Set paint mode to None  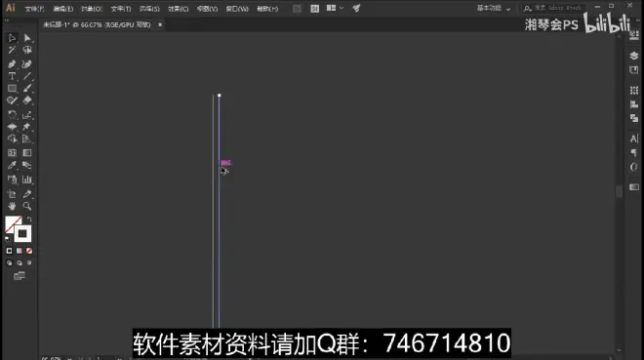pyautogui.click(x=29, y=251)
